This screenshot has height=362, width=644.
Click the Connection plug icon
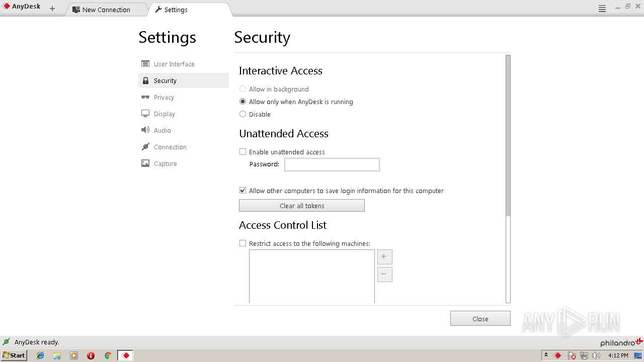point(145,147)
